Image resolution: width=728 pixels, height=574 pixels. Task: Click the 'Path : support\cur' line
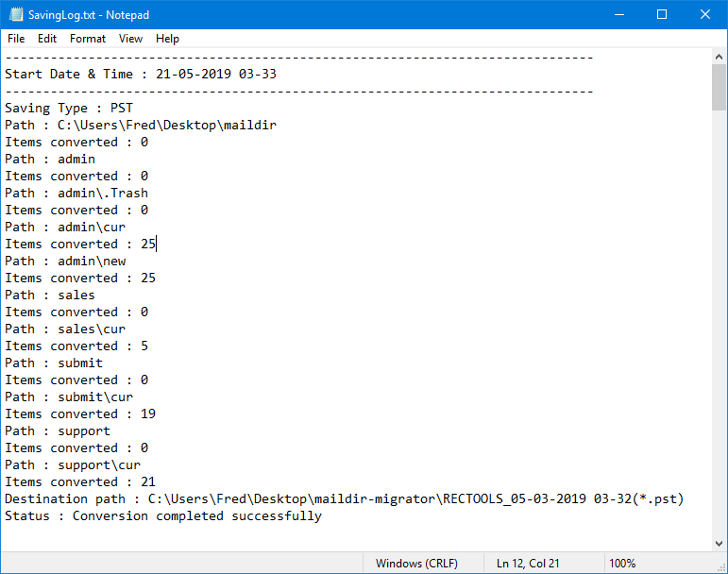(x=73, y=464)
